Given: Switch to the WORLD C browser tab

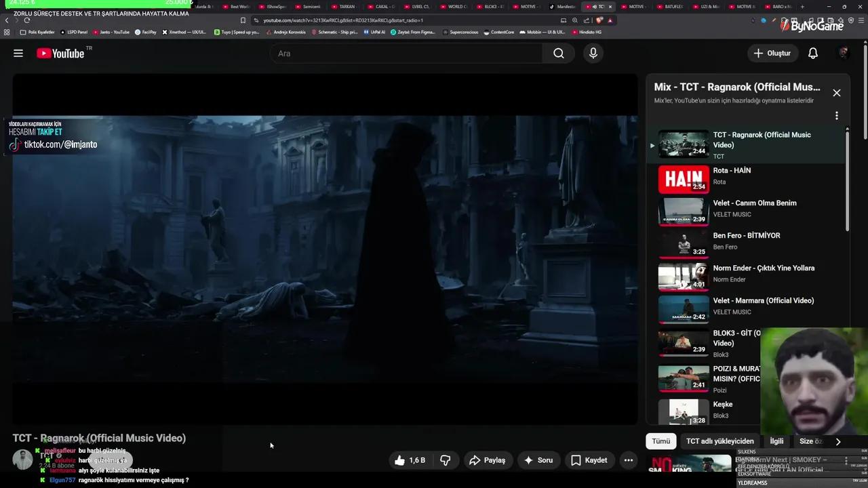Looking at the screenshot, I should click(x=453, y=7).
